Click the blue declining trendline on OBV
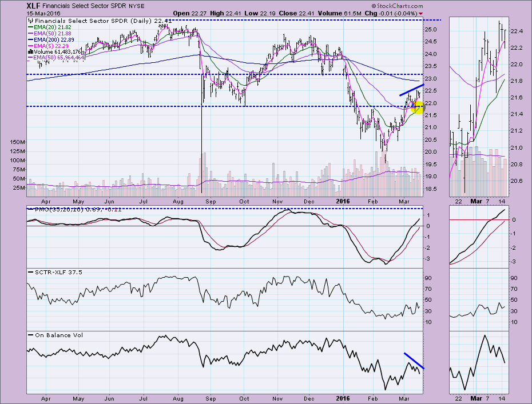Screen dimensions: 532x404 [x=414, y=361]
